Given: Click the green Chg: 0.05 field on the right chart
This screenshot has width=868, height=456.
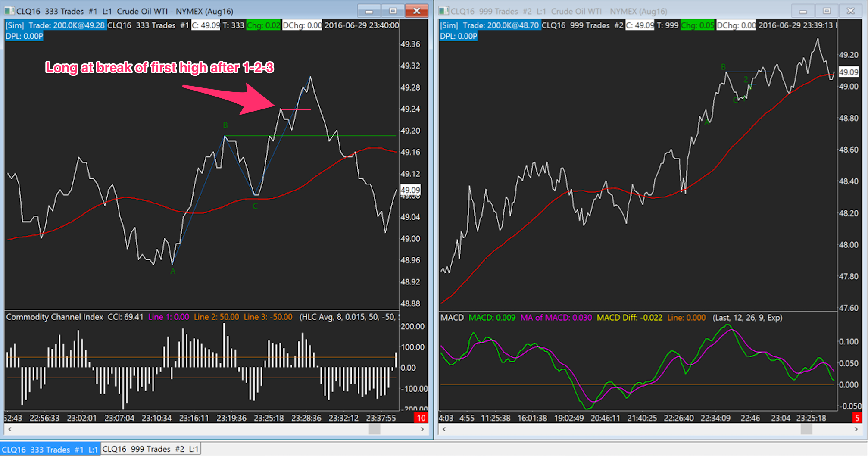Looking at the screenshot, I should (x=697, y=25).
